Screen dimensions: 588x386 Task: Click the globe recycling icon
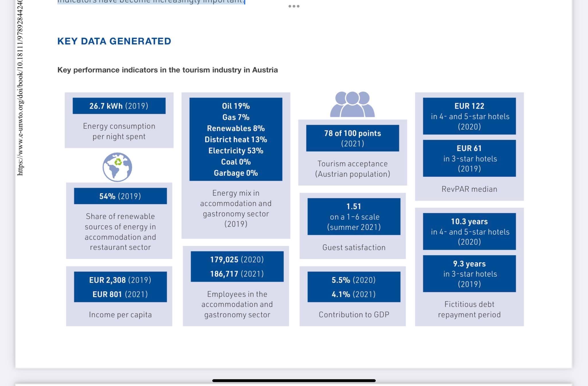click(x=117, y=167)
